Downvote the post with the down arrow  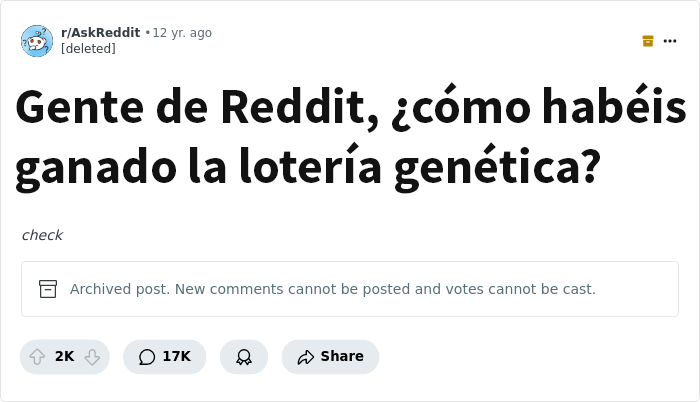point(92,356)
